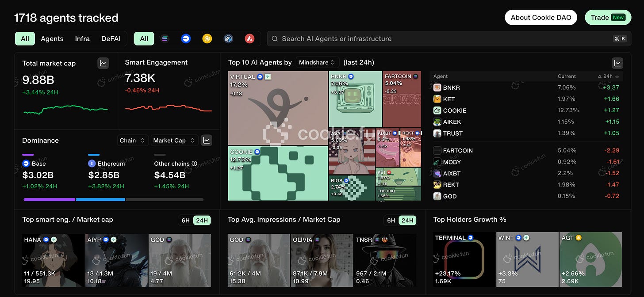Image resolution: width=644 pixels, height=297 pixels.
Task: Open the OLIVIA agent card
Action: pos(322,260)
